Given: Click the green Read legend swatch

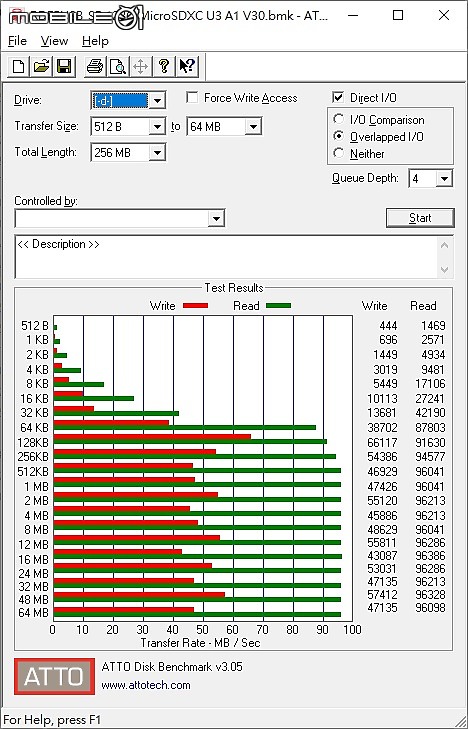Looking at the screenshot, I should (278, 306).
